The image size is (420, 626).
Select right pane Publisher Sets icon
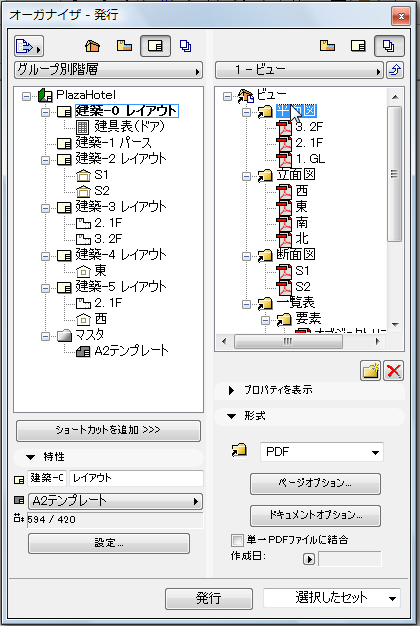click(x=389, y=46)
